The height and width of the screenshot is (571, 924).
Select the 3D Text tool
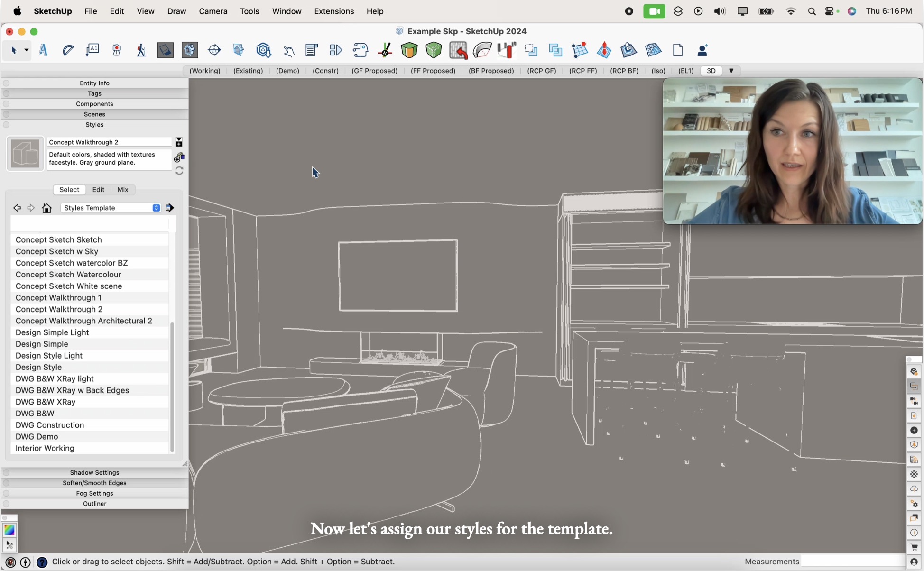click(43, 50)
